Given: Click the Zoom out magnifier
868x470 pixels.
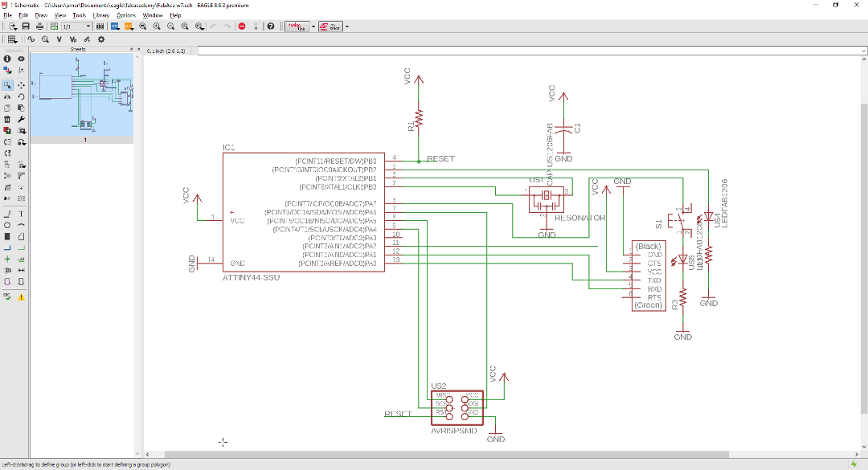Looking at the screenshot, I should click(x=170, y=26).
